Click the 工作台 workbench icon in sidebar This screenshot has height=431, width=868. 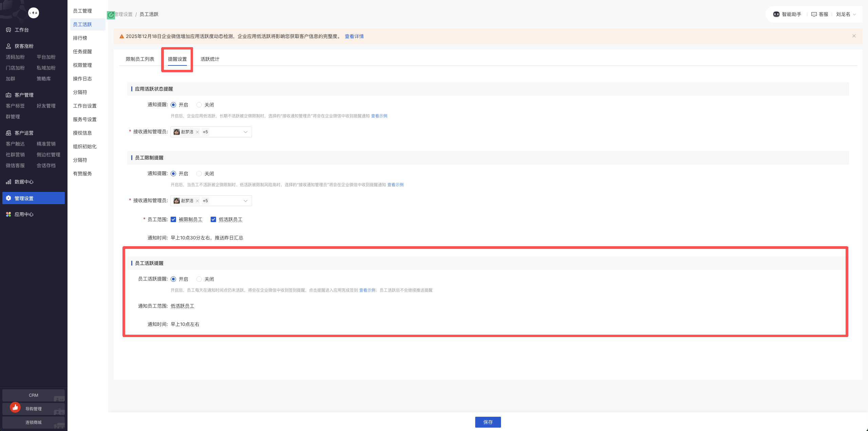point(8,30)
